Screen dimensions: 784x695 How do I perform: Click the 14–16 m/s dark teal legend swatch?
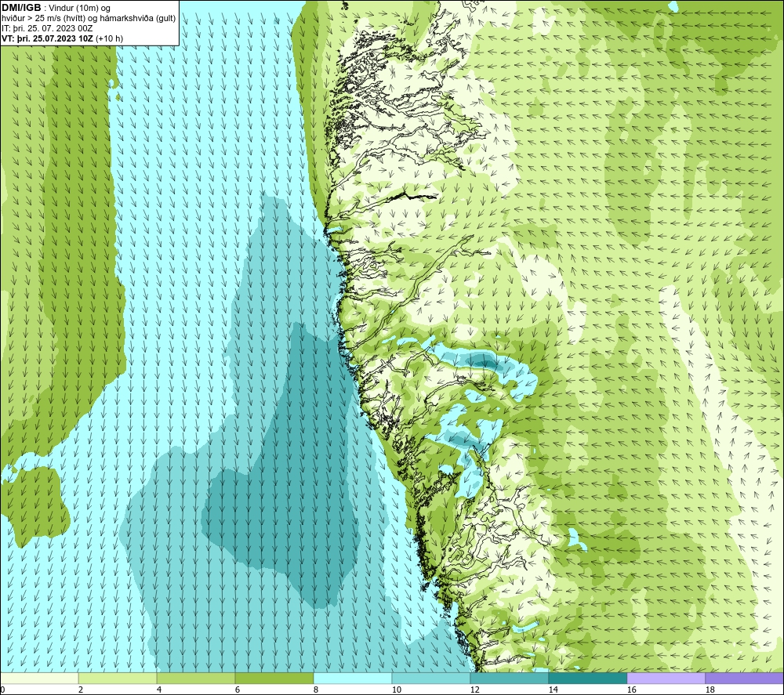[x=587, y=678]
